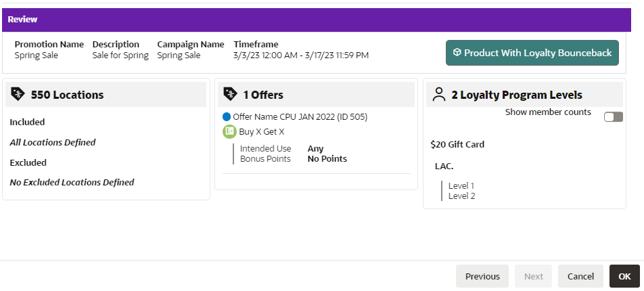Go back with the Previous button
The height and width of the screenshot is (291, 644).
(482, 276)
